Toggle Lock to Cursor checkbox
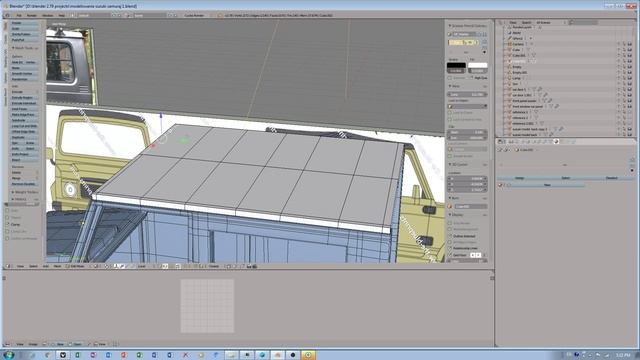This screenshot has width=640, height=360. 450,113
